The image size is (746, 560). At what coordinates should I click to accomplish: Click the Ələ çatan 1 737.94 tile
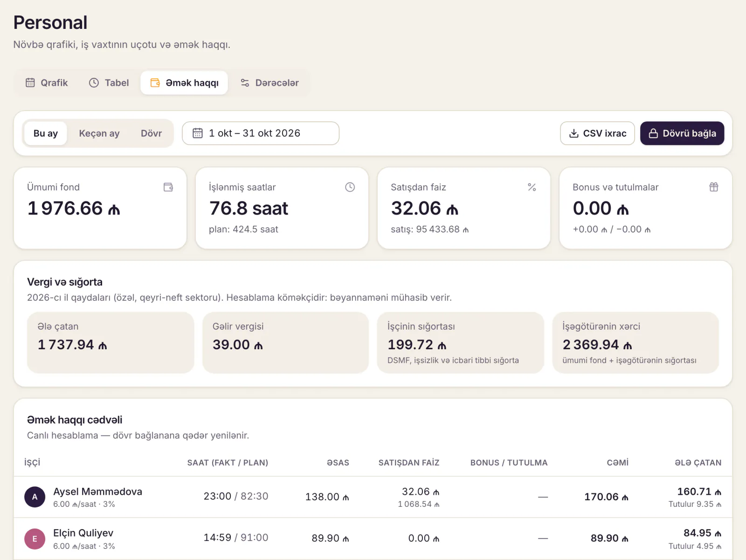(111, 343)
